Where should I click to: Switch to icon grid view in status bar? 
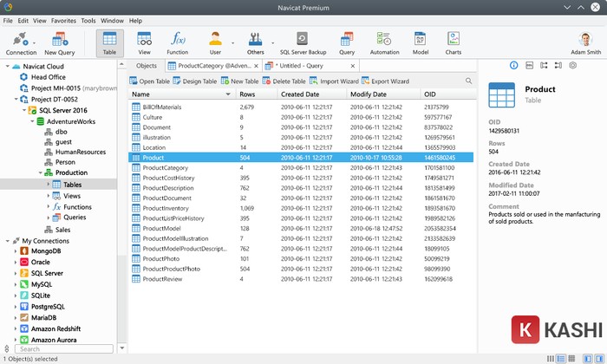pos(549,358)
